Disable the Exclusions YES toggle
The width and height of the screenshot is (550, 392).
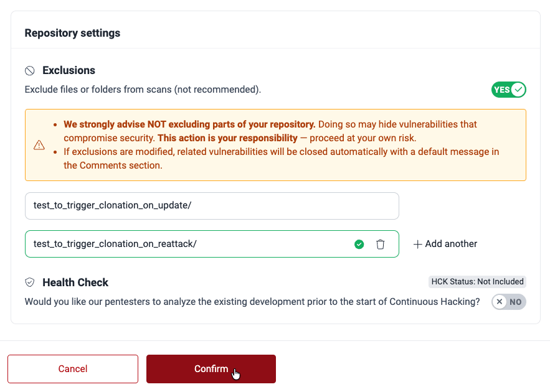[509, 90]
